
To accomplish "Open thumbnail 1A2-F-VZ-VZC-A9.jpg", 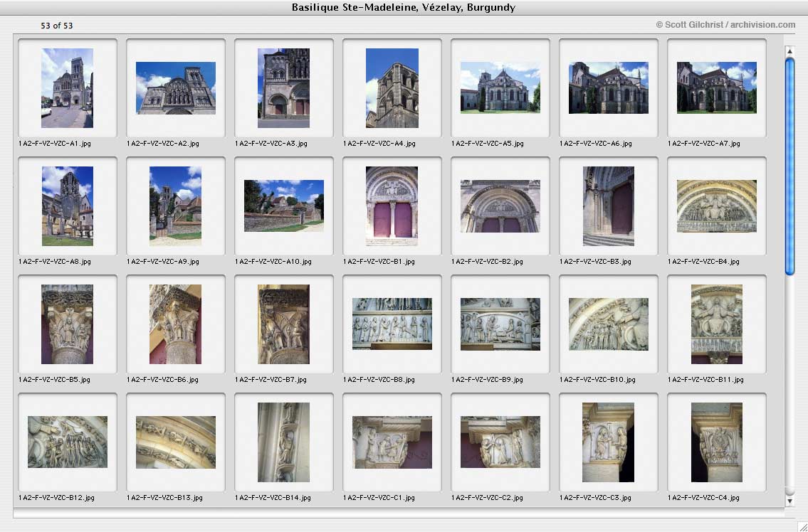I will 176,206.
